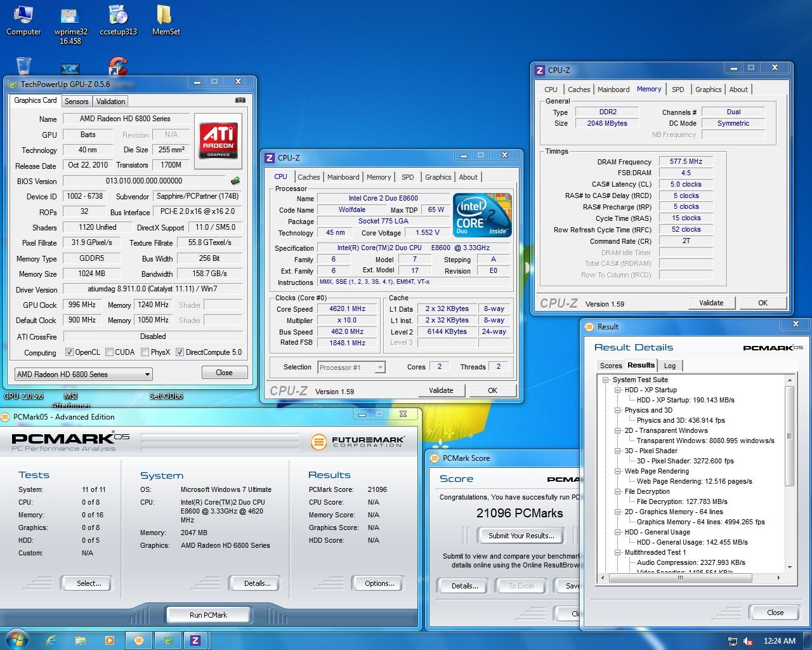Click the GPU-Z BIOS Version field

coord(144,181)
